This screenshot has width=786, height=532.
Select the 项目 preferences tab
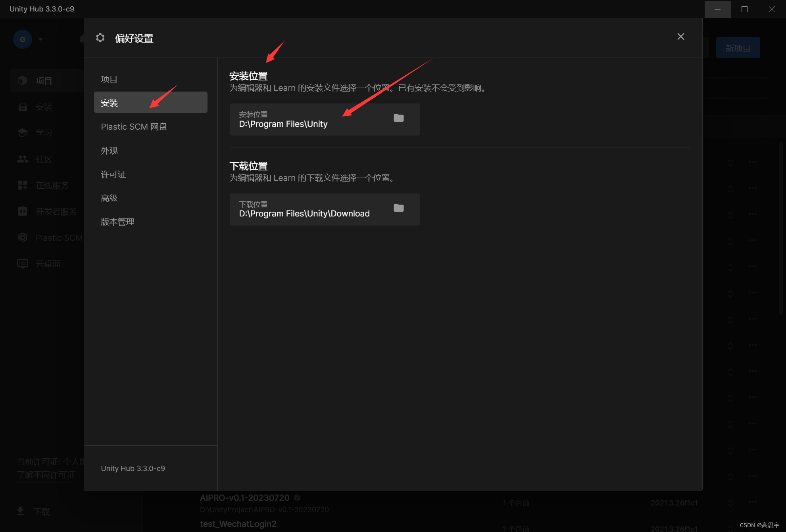pyautogui.click(x=151, y=79)
